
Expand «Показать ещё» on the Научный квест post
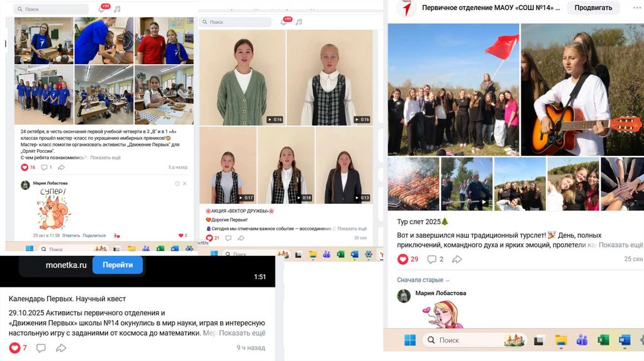(x=242, y=333)
